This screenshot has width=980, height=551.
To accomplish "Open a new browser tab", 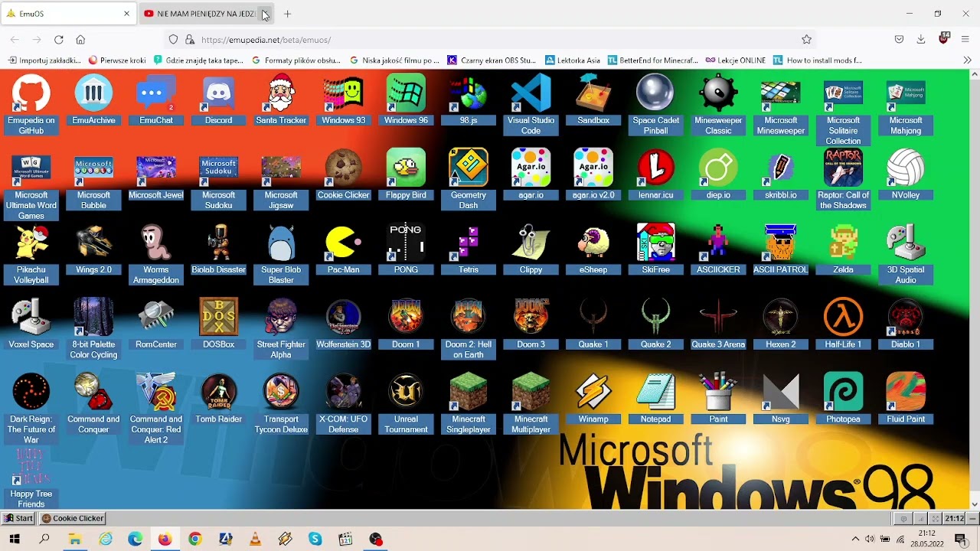I will click(x=287, y=14).
